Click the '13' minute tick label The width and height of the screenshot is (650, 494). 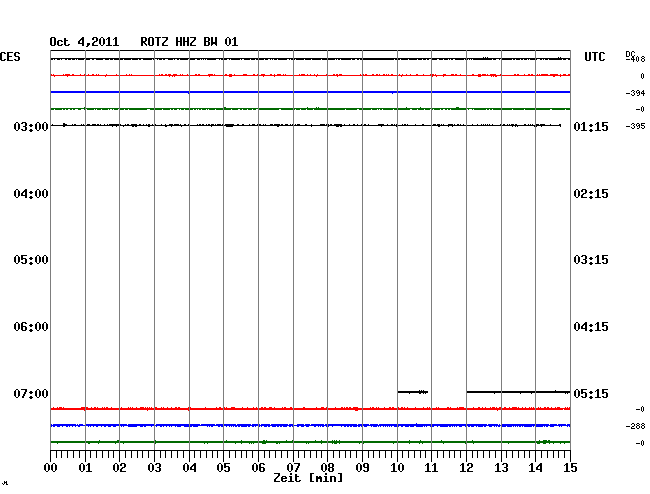501,468
